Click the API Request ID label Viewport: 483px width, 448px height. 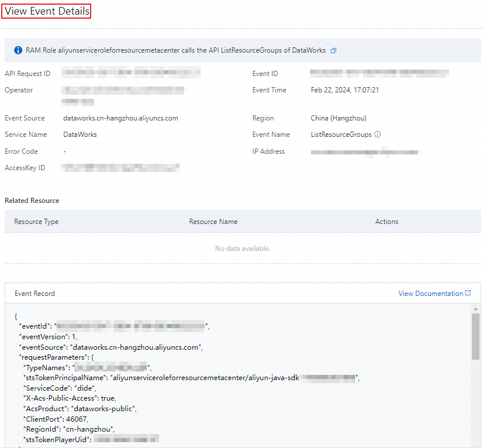pos(27,74)
